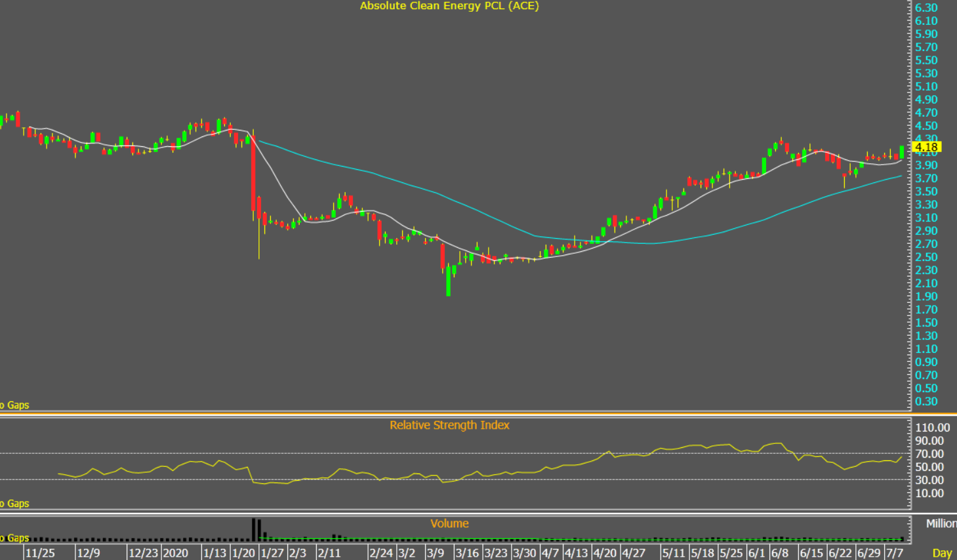Select the 6/8 date label
This screenshot has width=957, height=560.
click(x=780, y=553)
